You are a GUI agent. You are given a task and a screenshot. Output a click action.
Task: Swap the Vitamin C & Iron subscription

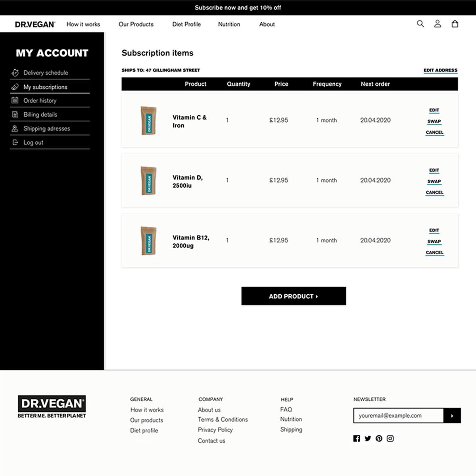[434, 121]
